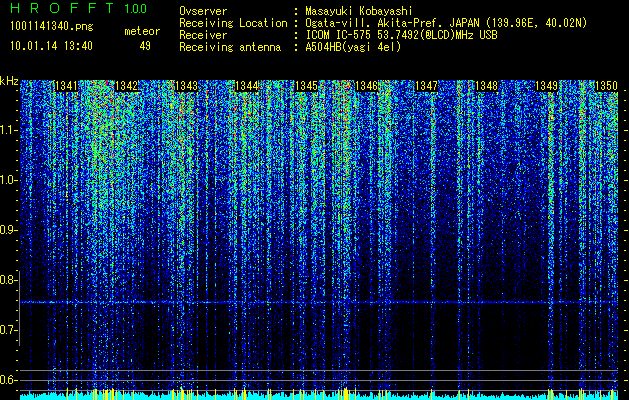Click the 1350 time marker

[606, 86]
